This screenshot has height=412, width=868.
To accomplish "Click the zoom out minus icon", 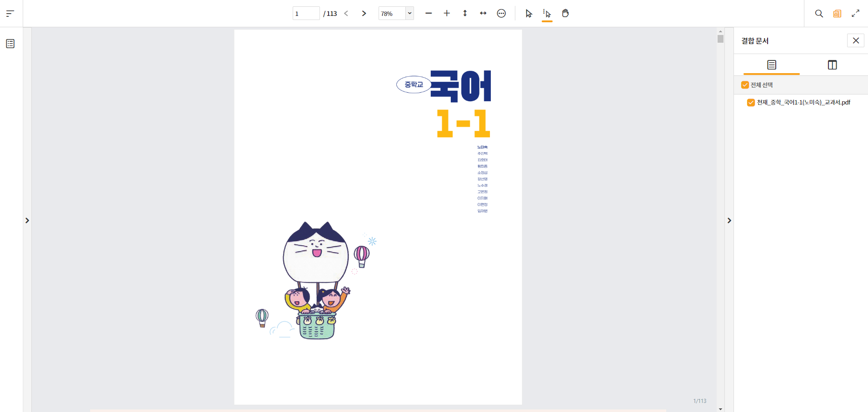I will (429, 14).
